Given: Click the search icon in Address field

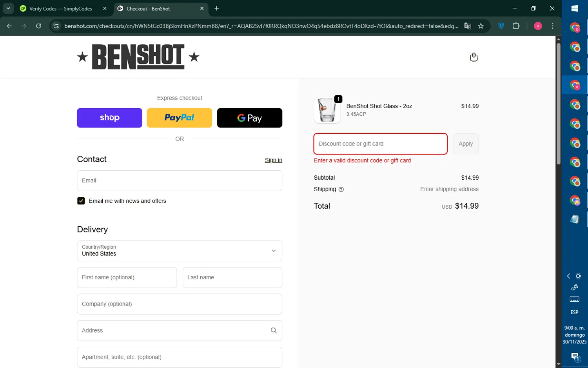Looking at the screenshot, I should point(274,330).
